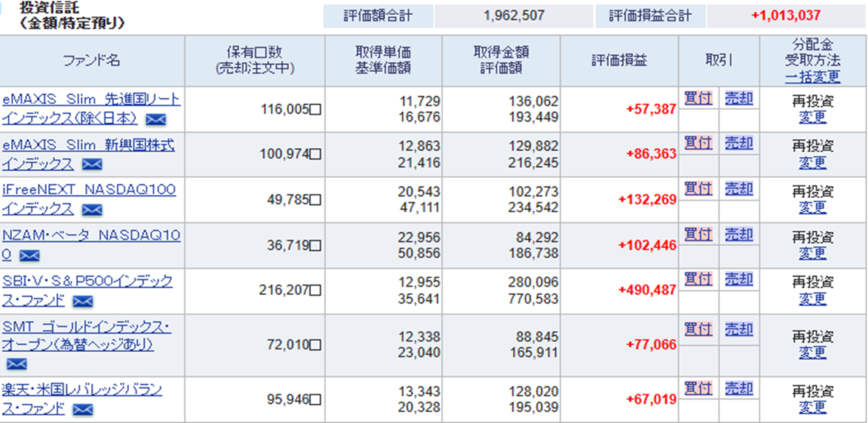This screenshot has height=423, width=868.
Task: Sell eMAXIS Slim 新興国株式 via 売却
Action: point(738,143)
